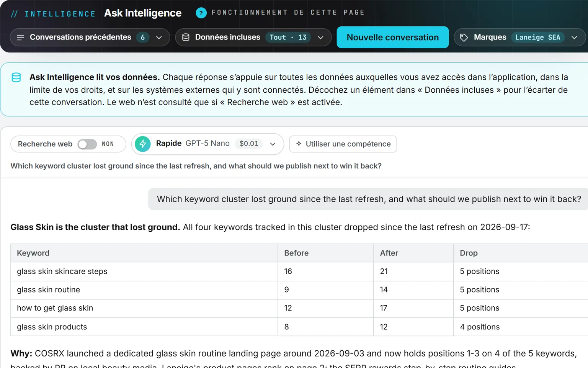The height and width of the screenshot is (368, 588).
Task: Click the conversation count badge 6
Action: click(x=143, y=38)
